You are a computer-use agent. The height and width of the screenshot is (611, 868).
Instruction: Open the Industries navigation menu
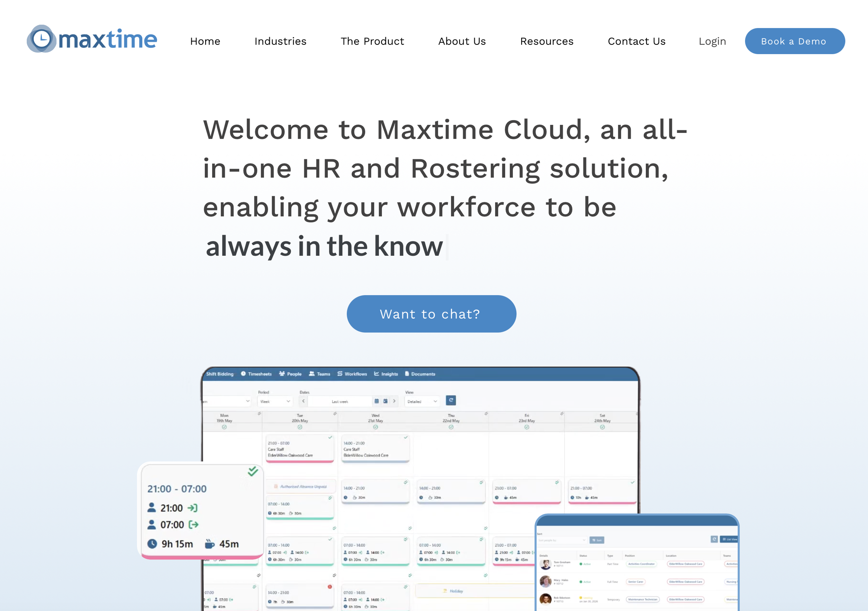coord(280,41)
